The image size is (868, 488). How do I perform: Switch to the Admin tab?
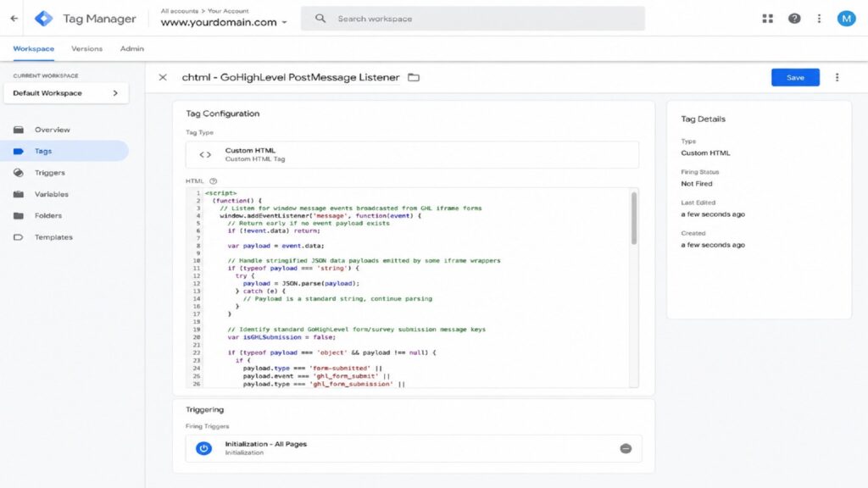[x=131, y=48]
